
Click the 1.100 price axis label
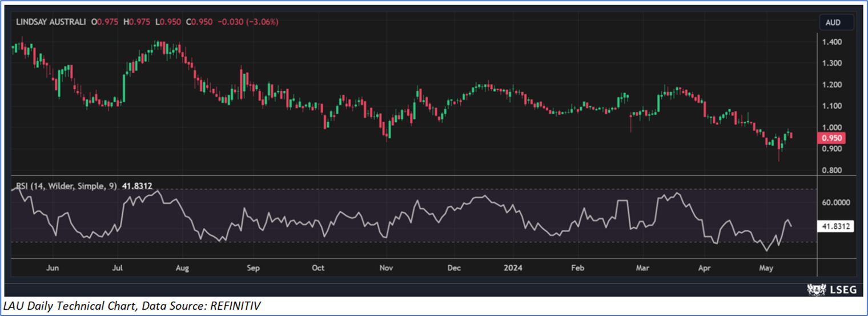833,106
